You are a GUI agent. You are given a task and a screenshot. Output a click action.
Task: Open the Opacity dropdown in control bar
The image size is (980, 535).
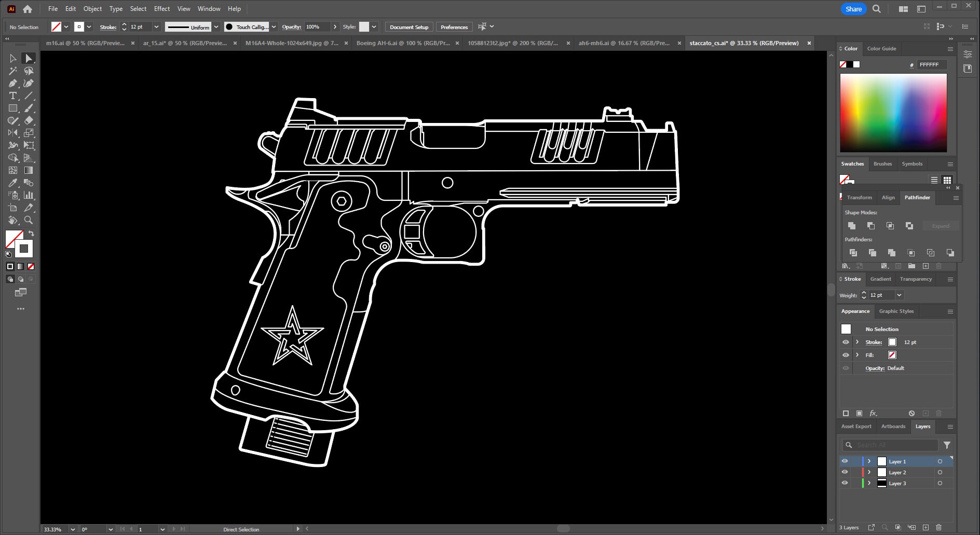(x=335, y=26)
